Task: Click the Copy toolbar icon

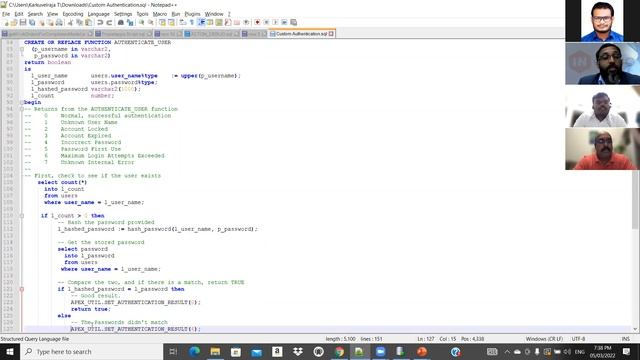Action: point(79,22)
